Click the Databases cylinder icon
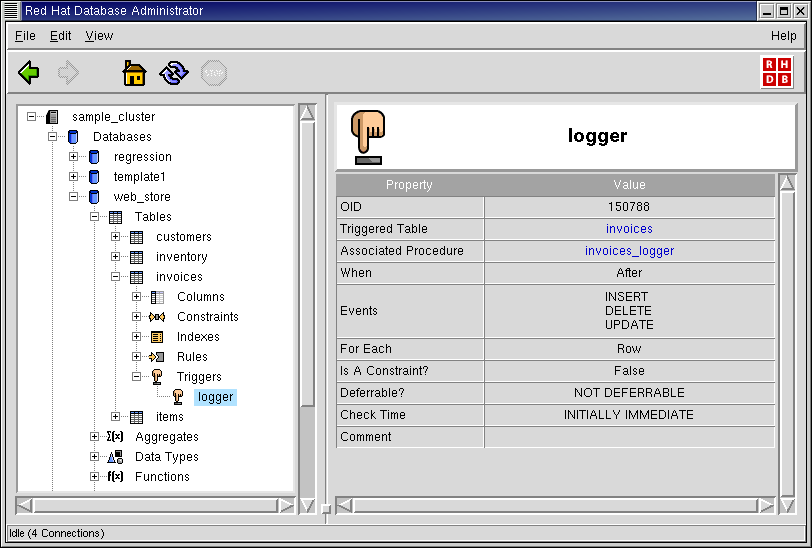The image size is (812, 548). click(x=73, y=137)
